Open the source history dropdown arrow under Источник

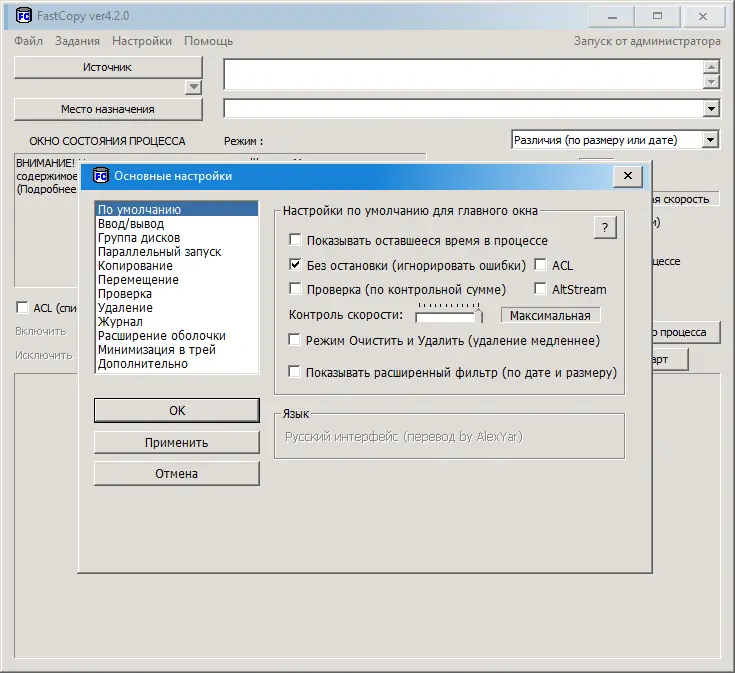pos(193,87)
